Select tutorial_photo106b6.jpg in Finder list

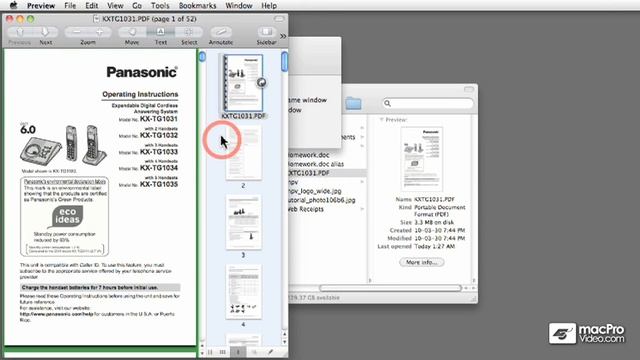click(322, 200)
